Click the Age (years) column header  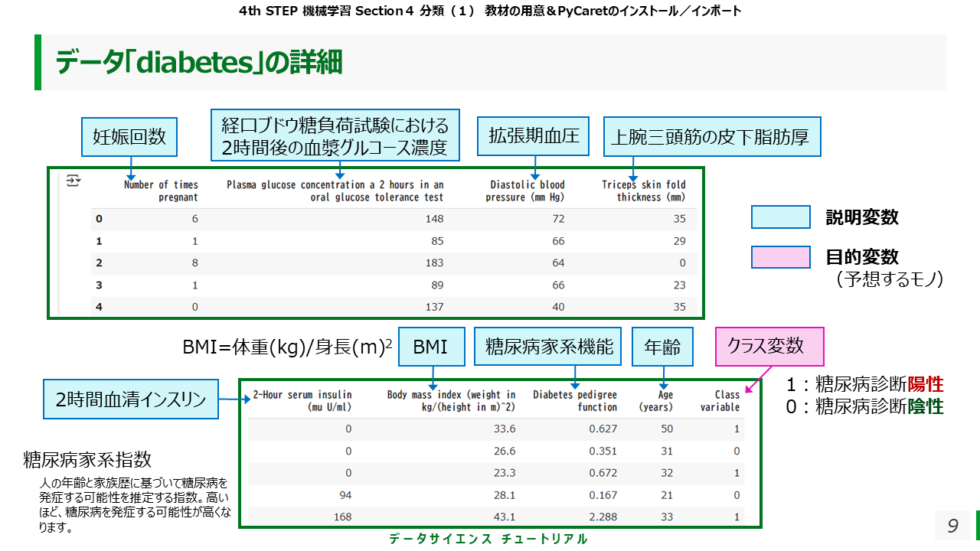(656, 401)
